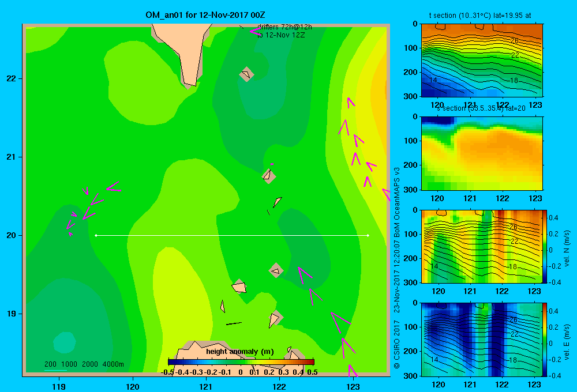Click the magenta drifter arrow beside the drifters label
This screenshot has width=577, height=392.
(254, 31)
